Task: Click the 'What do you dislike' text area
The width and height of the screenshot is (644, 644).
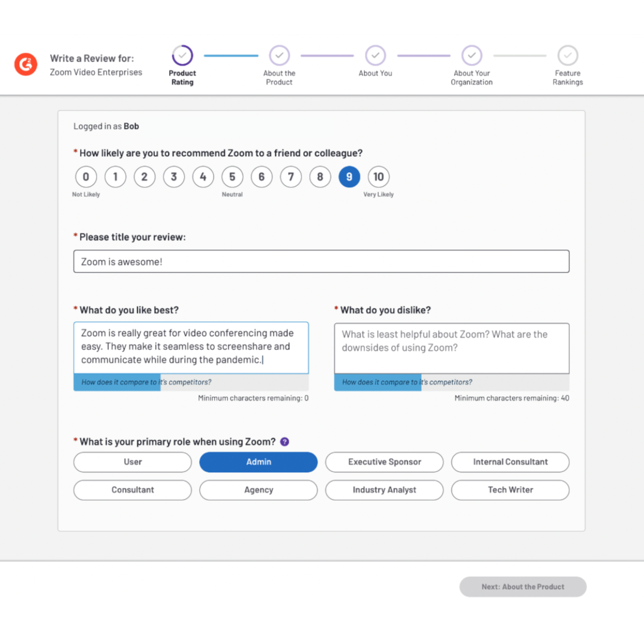Action: [451, 348]
